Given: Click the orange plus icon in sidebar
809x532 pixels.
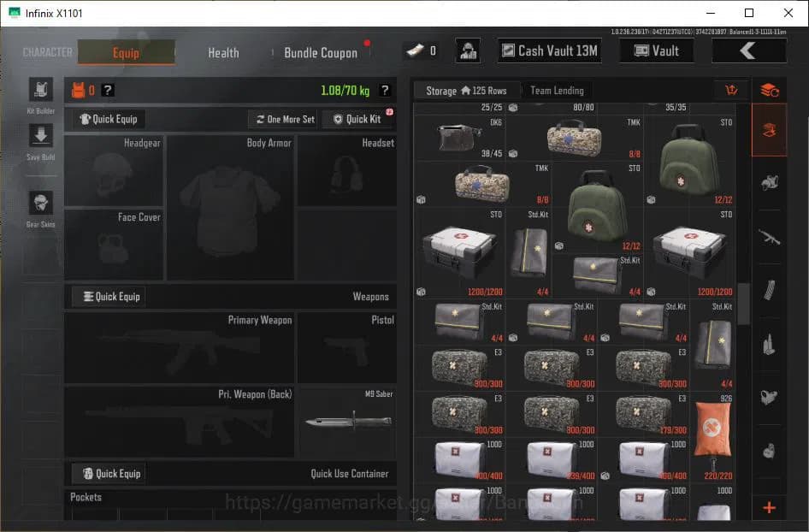Looking at the screenshot, I should (x=769, y=508).
